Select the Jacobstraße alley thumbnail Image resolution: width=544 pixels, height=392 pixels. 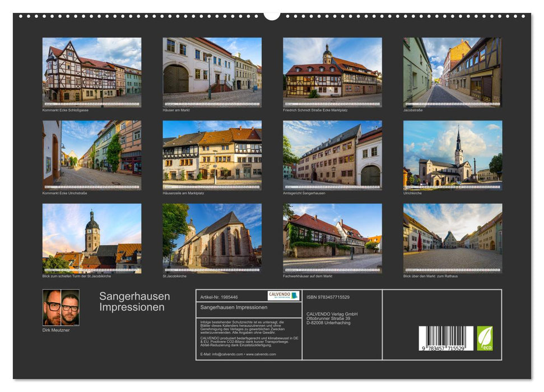click(451, 72)
